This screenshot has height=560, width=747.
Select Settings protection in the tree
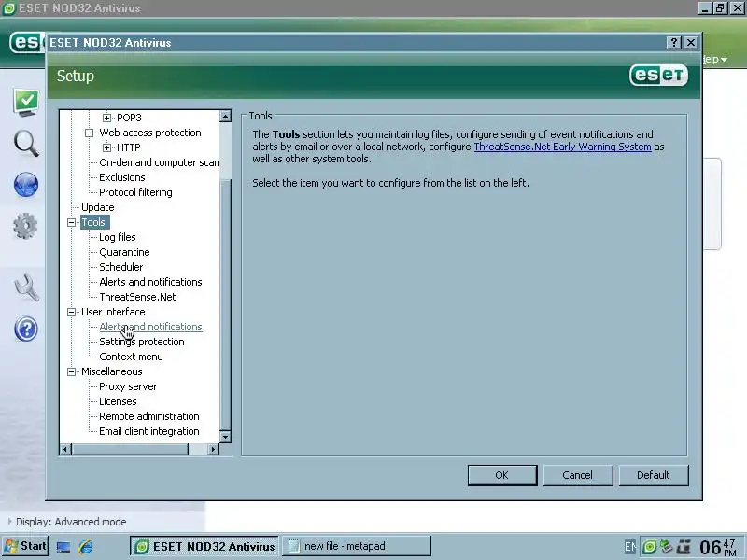[142, 342]
